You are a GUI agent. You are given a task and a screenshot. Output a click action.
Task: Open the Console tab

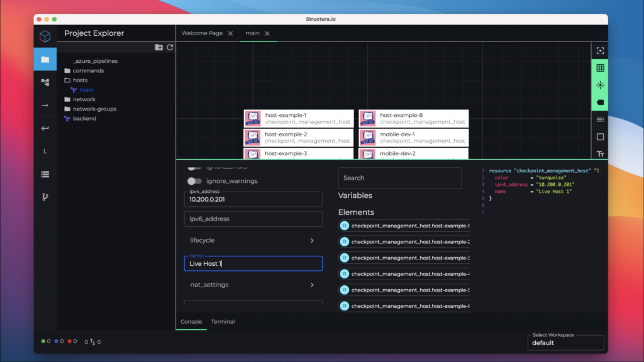pyautogui.click(x=191, y=322)
